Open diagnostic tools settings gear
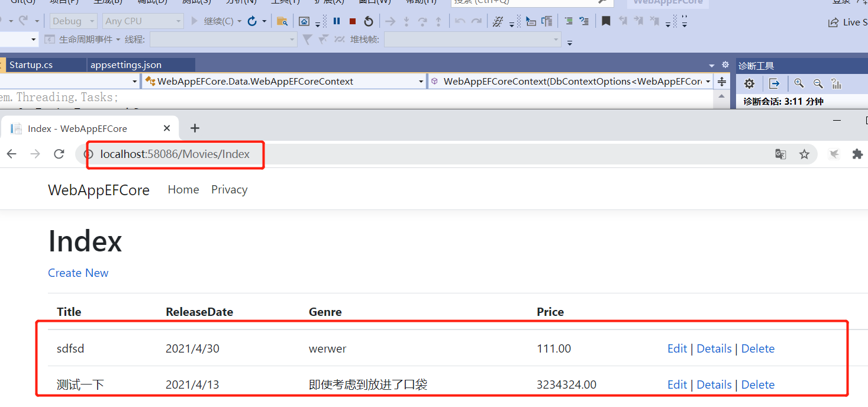Image resolution: width=868 pixels, height=407 pixels. (749, 83)
